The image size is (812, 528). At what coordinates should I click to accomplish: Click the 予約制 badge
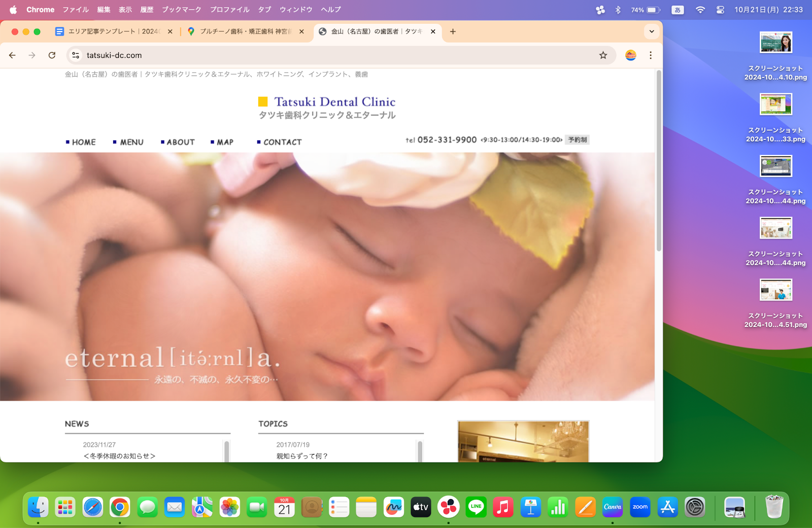(x=578, y=139)
